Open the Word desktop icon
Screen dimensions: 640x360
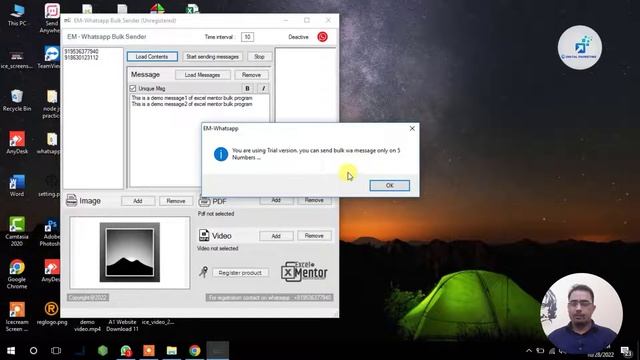click(x=17, y=185)
